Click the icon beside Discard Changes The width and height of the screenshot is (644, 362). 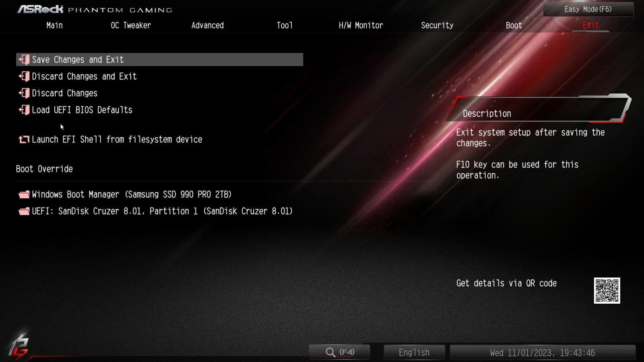pos(24,93)
